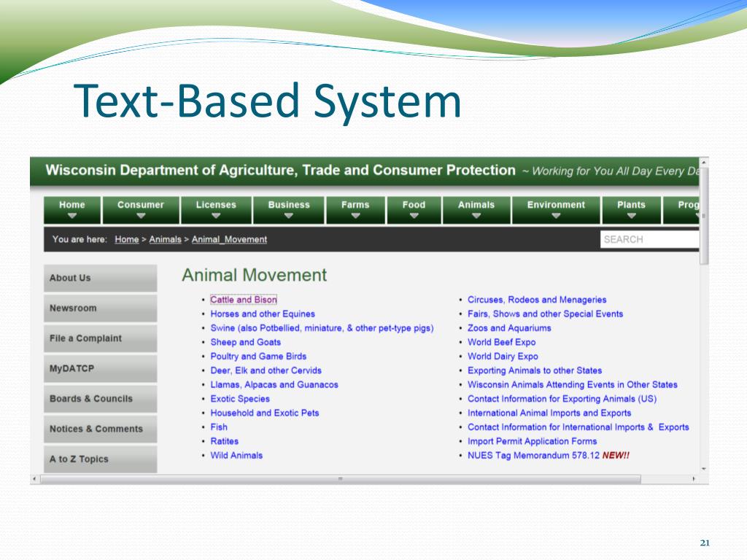
Task: Open the Farms navigation menu
Action: tap(355, 210)
